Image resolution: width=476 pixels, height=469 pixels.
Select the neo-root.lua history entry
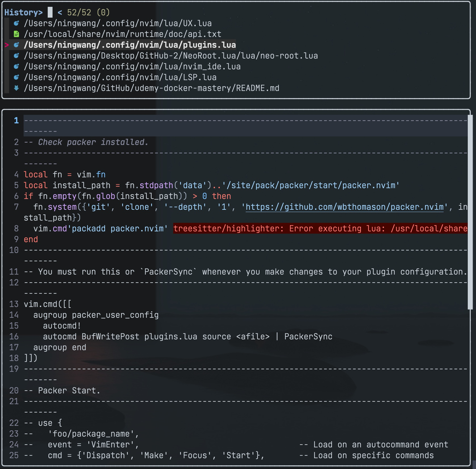[x=170, y=56]
